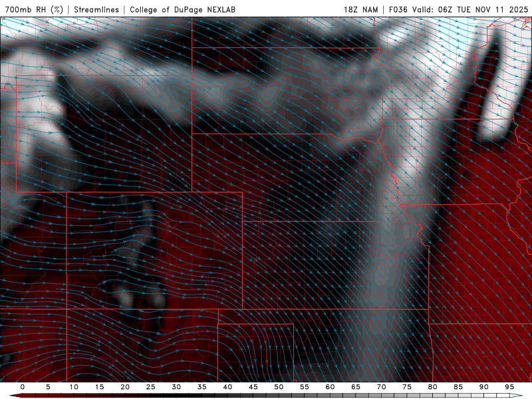Click the '18Z NAM' model run label
532x399 pixels.
pyautogui.click(x=360, y=9)
